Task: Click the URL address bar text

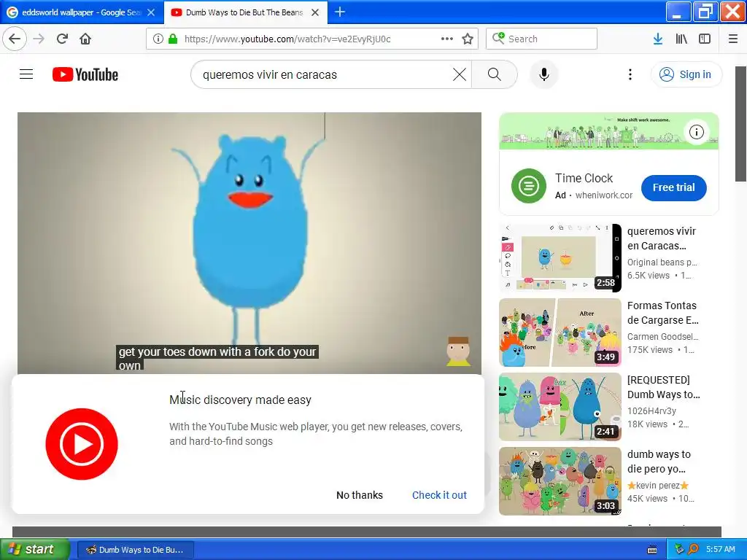Action: click(287, 39)
